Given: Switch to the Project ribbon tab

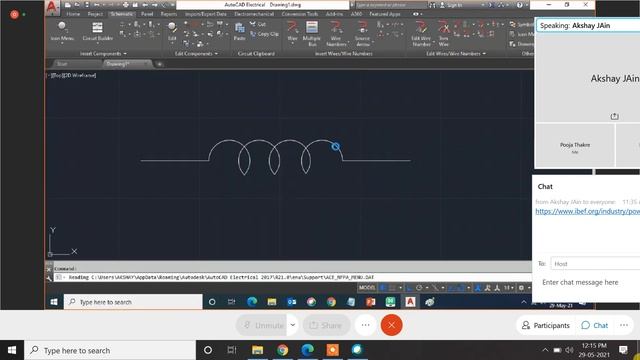Looking at the screenshot, I should [x=95, y=14].
